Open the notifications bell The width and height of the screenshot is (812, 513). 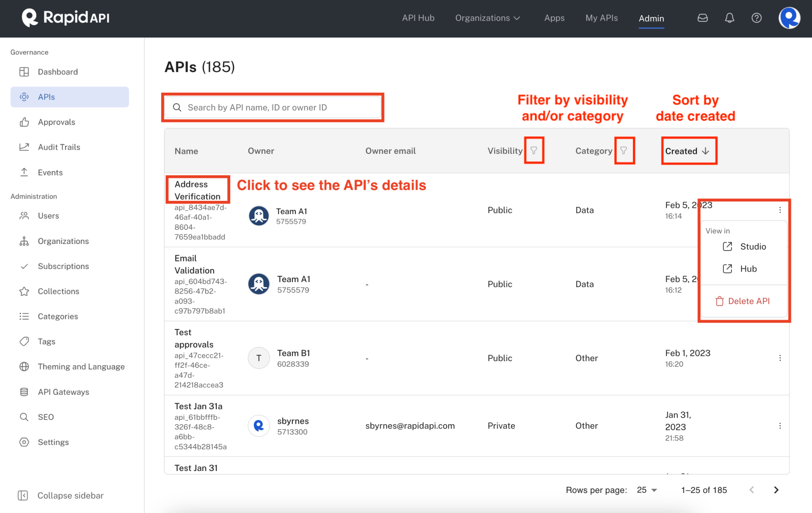click(730, 18)
